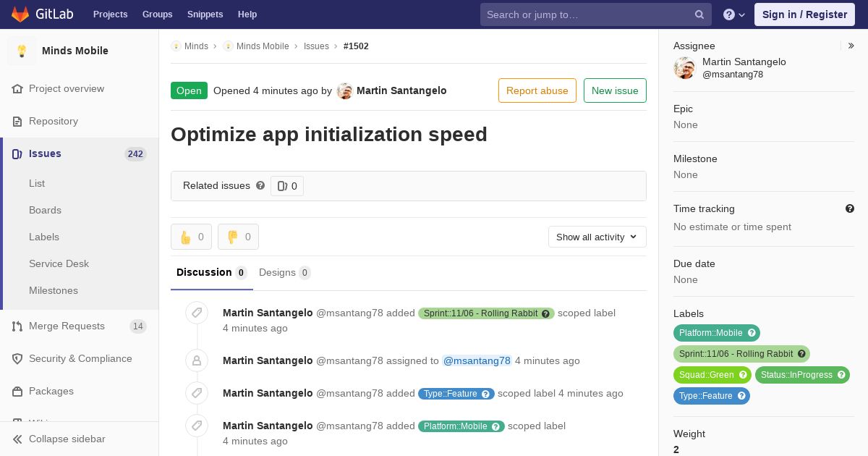Click Martin Santangelo's avatar in Assignee section
Image resolution: width=868 pixels, height=456 pixels.
click(684, 68)
